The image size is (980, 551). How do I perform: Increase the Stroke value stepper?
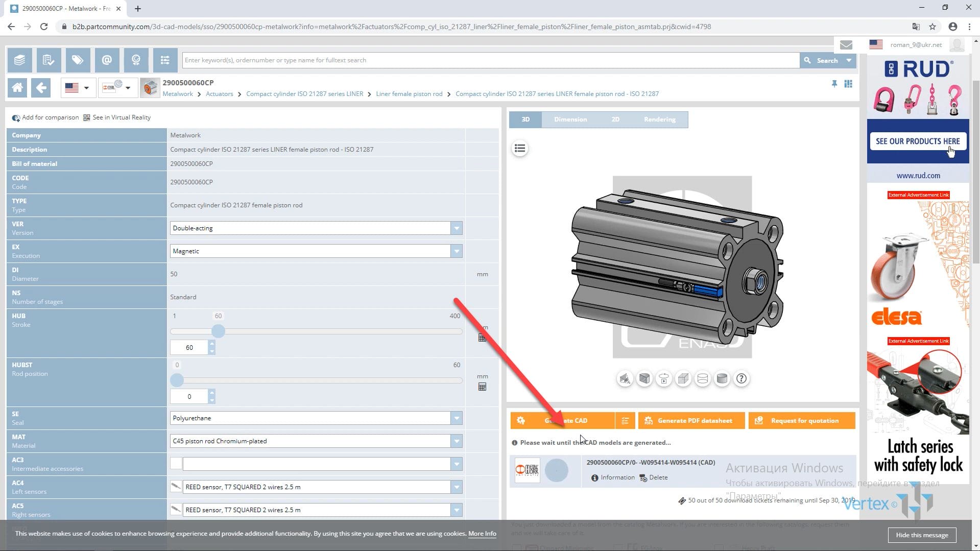click(x=212, y=344)
